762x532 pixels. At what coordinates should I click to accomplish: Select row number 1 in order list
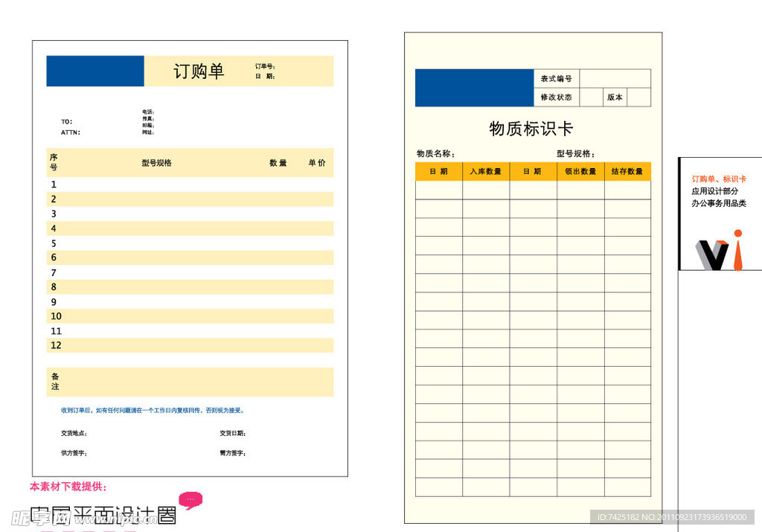54,185
